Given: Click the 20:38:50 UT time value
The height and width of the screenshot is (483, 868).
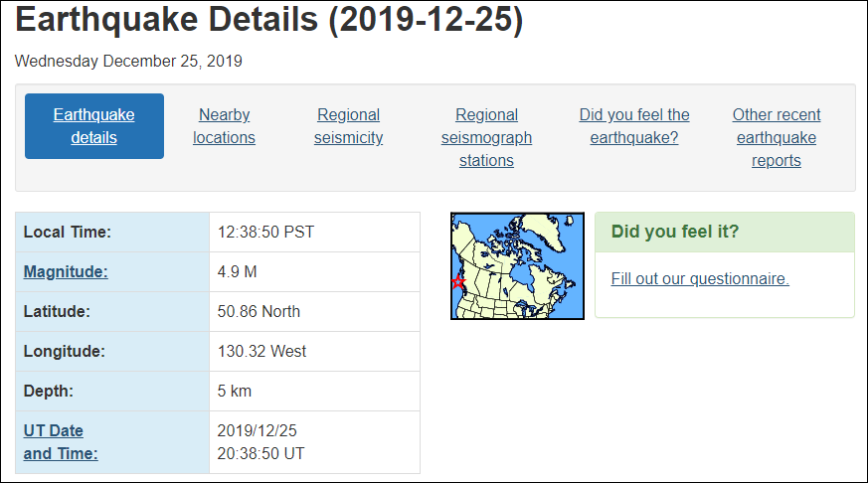Looking at the screenshot, I should 260,453.
